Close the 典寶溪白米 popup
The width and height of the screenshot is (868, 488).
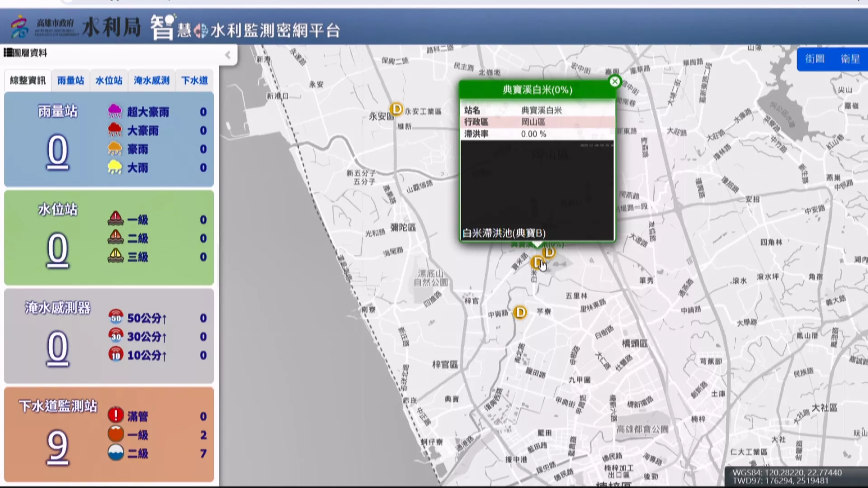pos(614,82)
